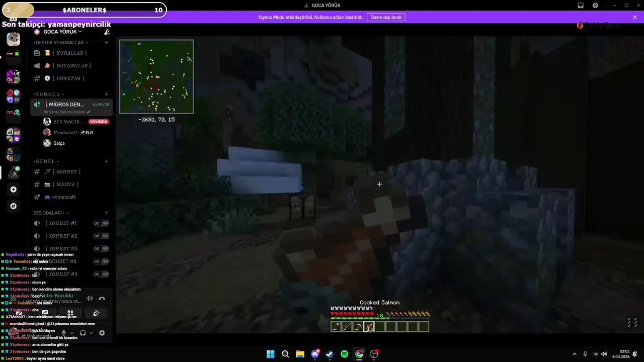Click the minimap in the Minecraft stream

(x=156, y=77)
